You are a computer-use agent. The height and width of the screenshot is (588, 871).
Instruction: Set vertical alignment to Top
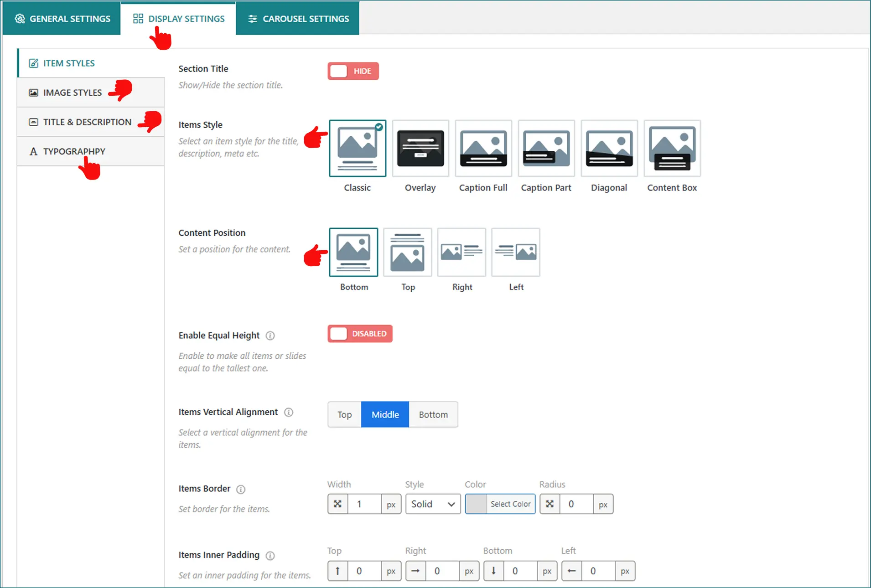(344, 414)
